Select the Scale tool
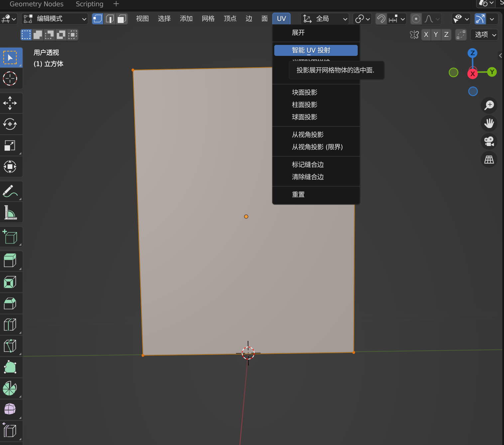Image resolution: width=504 pixels, height=445 pixels. click(10, 145)
